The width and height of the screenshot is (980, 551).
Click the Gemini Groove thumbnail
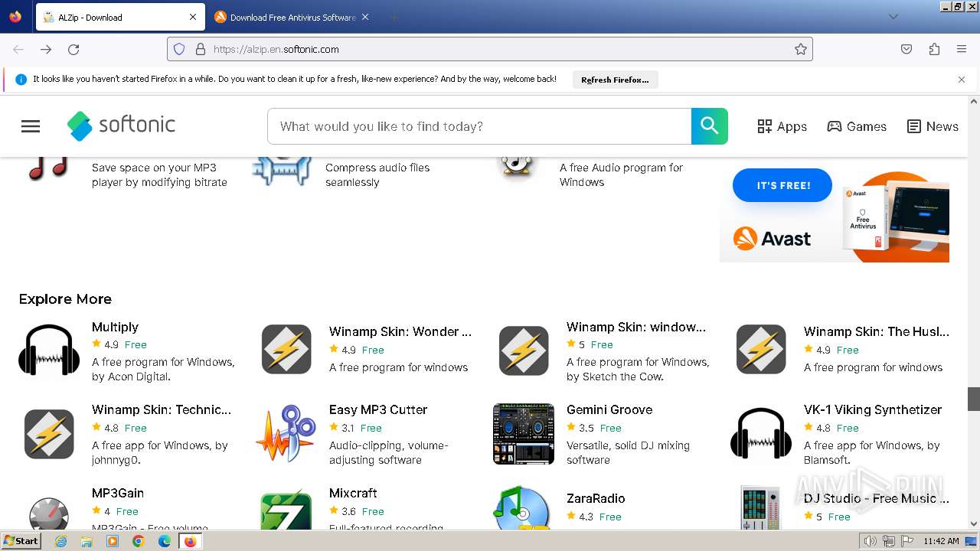[x=524, y=434]
